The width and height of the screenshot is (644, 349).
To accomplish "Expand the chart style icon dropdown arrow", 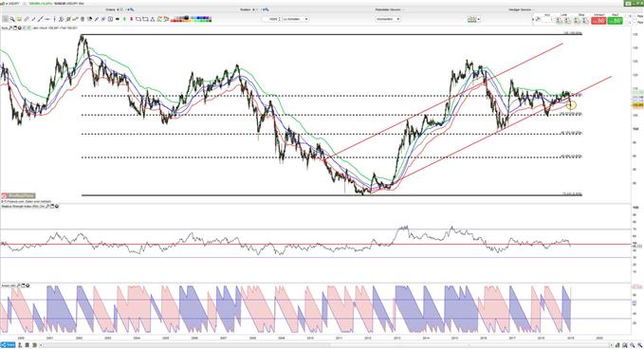I will click(479, 19).
